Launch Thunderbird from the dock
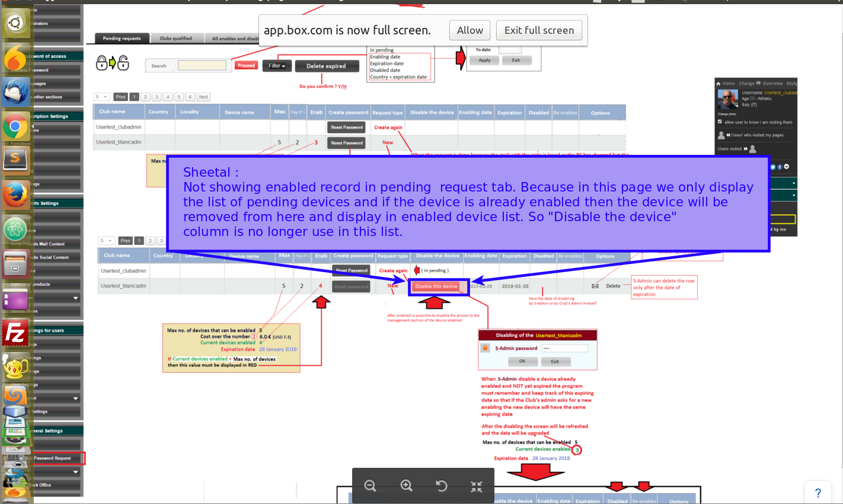843x504 pixels. coord(15,92)
